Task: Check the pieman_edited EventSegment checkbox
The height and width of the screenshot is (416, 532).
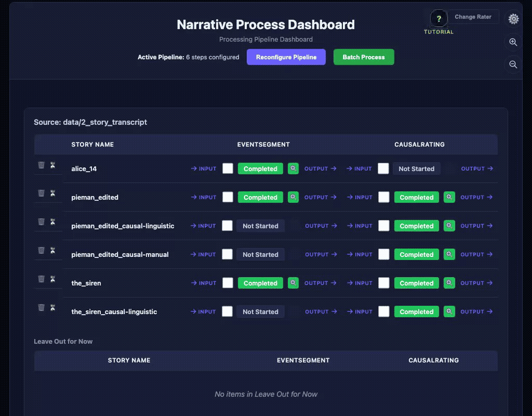Action: coord(228,197)
